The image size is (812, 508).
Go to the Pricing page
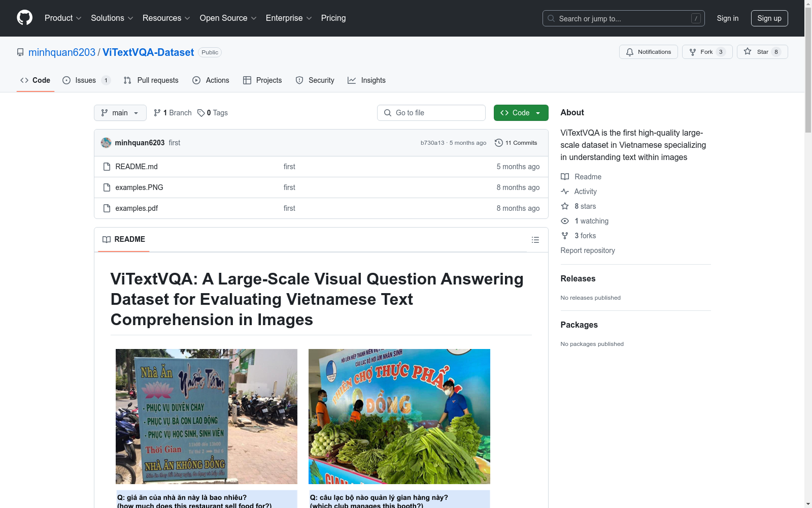click(x=333, y=18)
